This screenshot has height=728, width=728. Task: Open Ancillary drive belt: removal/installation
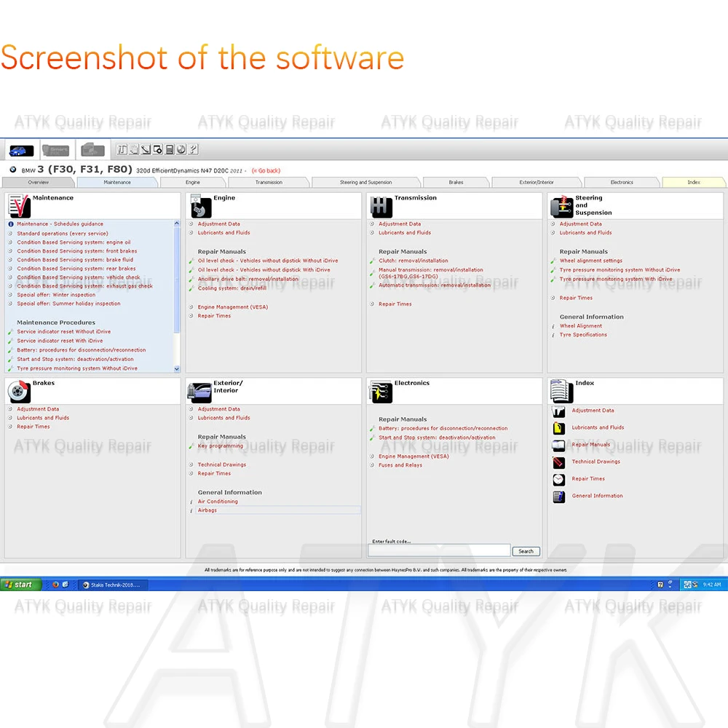coord(248,279)
